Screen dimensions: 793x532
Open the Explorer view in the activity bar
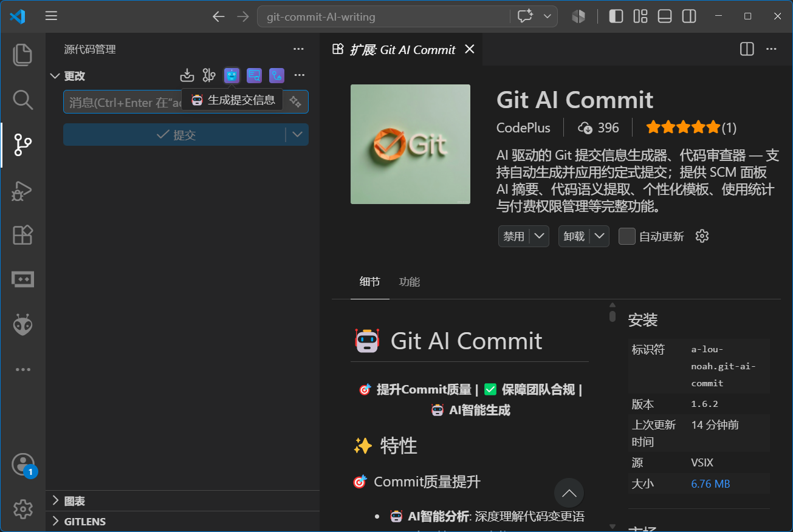pos(22,55)
